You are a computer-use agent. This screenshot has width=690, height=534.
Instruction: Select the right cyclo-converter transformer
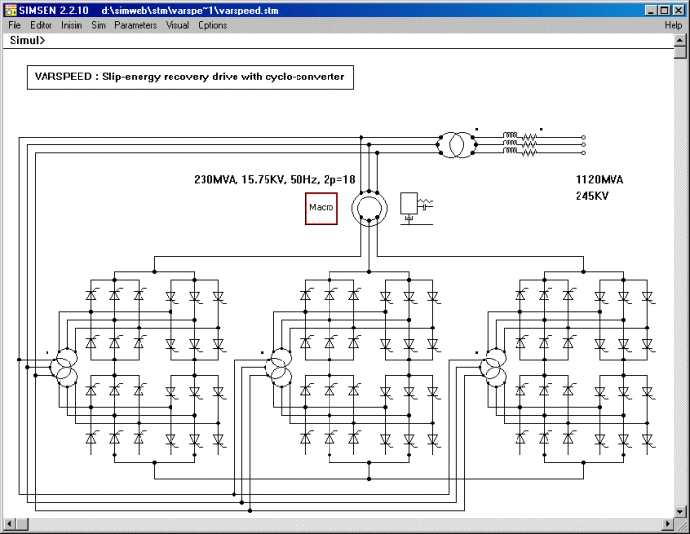click(494, 367)
